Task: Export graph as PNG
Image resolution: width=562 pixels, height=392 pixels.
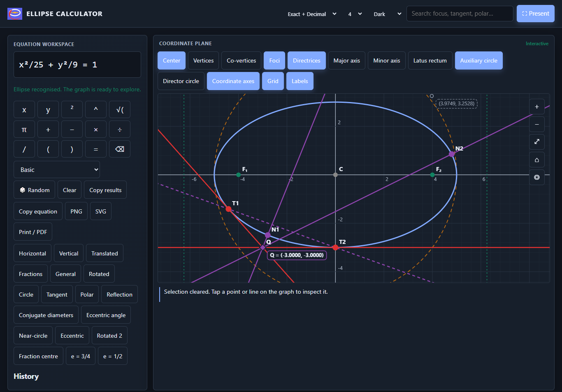Action: [x=76, y=211]
